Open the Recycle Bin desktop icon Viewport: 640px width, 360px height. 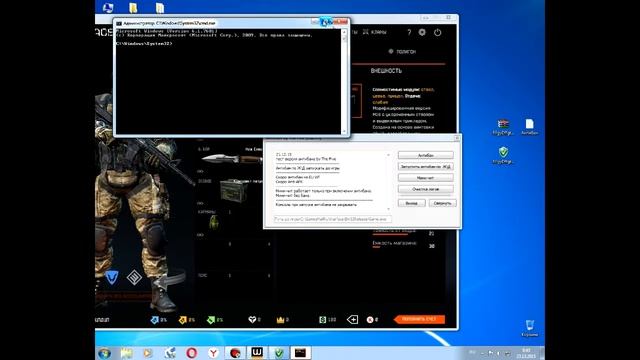tap(529, 328)
